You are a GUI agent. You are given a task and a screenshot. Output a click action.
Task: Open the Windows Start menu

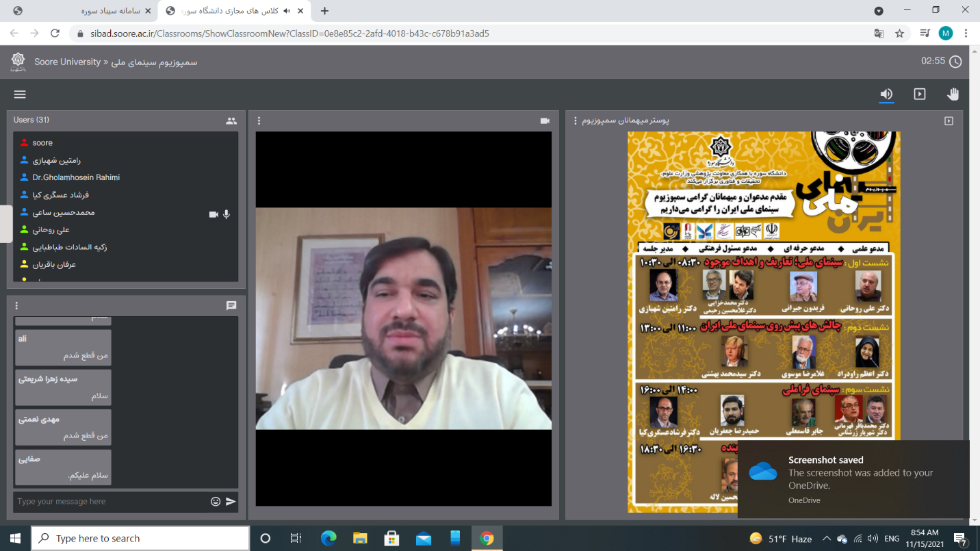point(15,539)
